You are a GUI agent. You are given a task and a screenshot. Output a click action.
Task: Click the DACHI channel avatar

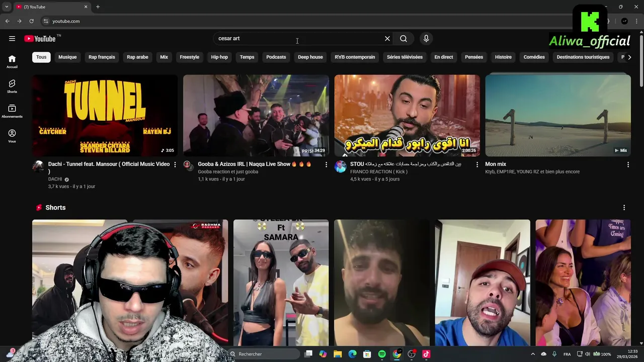(x=38, y=167)
